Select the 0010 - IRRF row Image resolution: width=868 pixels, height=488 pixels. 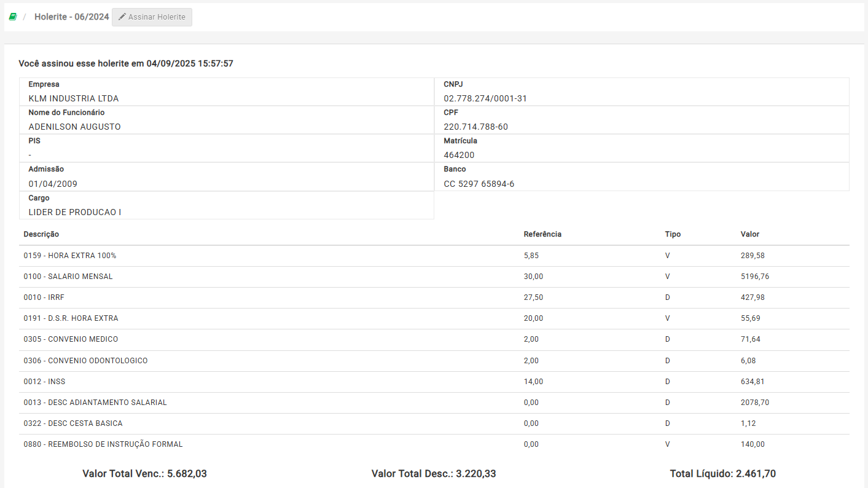(x=44, y=297)
